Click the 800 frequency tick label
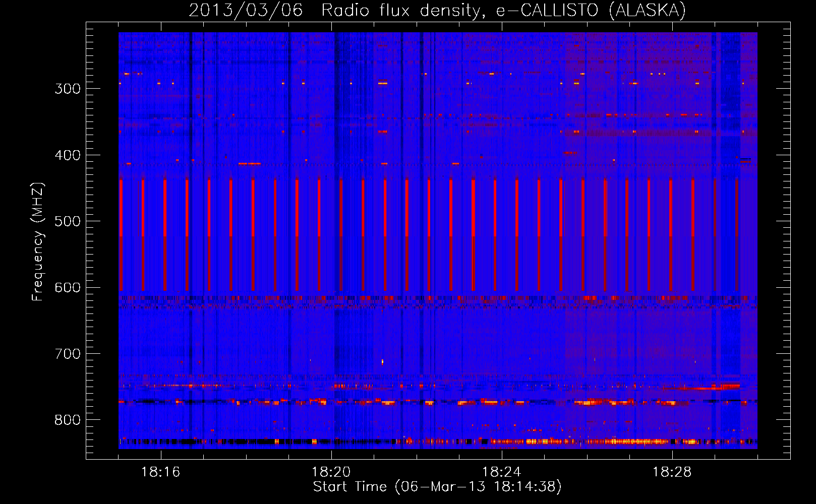The width and height of the screenshot is (816, 504). click(x=68, y=420)
